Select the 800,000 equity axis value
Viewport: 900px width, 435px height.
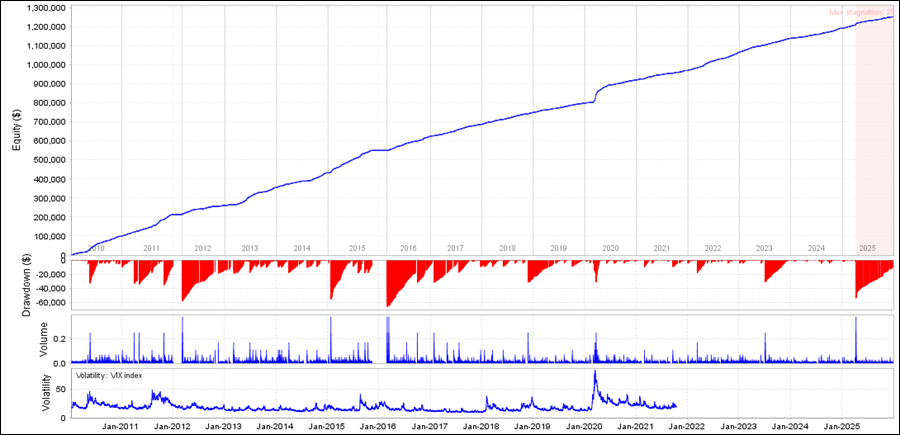[x=51, y=103]
